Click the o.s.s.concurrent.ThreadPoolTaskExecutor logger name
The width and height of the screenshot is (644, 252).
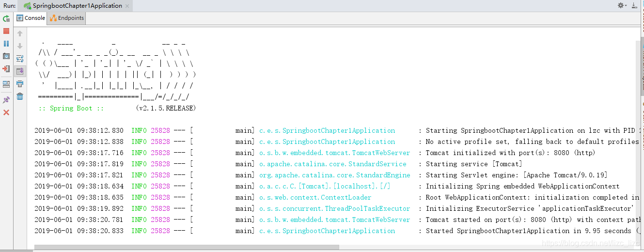click(x=335, y=208)
